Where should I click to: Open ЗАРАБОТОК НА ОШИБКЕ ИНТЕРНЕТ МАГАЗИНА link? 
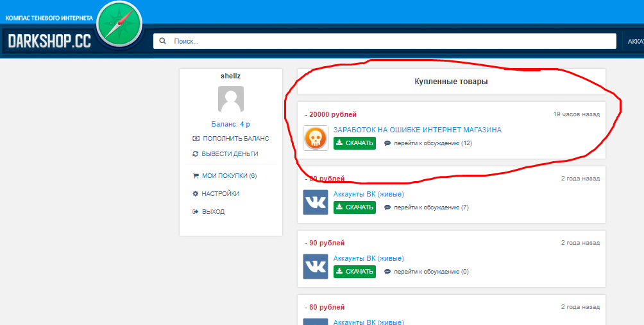tap(418, 130)
